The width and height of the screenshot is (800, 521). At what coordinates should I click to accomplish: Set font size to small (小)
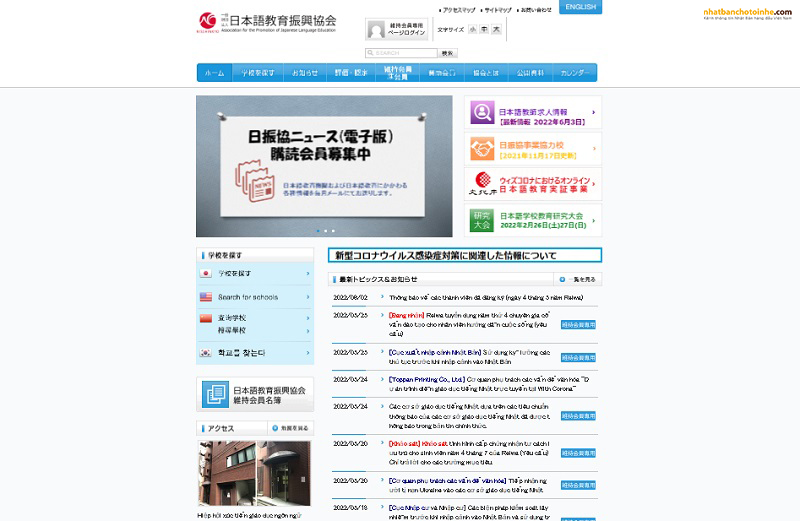point(473,30)
